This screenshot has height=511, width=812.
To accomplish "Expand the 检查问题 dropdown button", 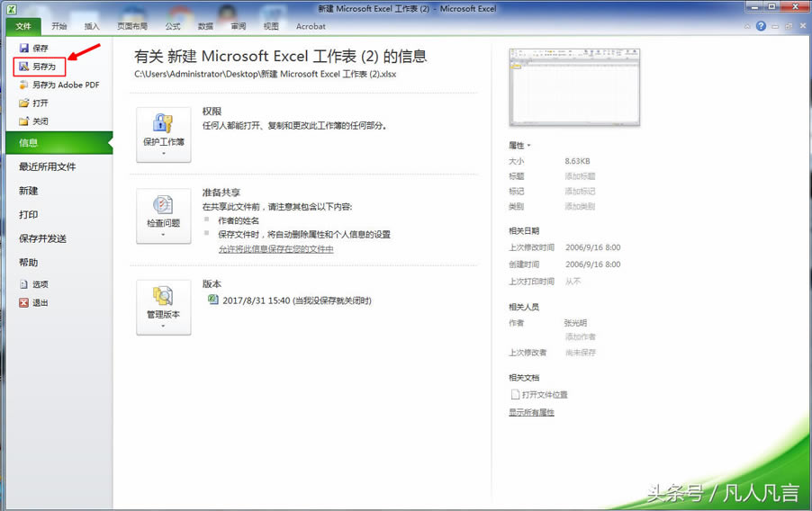I will click(163, 216).
